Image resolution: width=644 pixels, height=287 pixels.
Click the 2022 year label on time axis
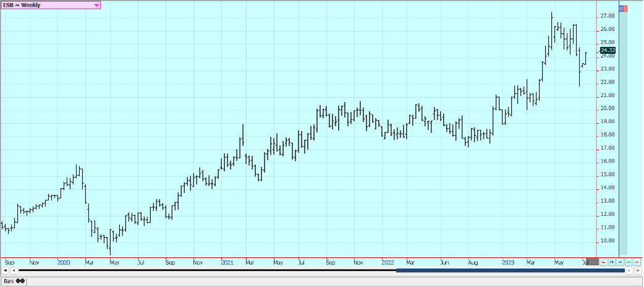pos(388,262)
